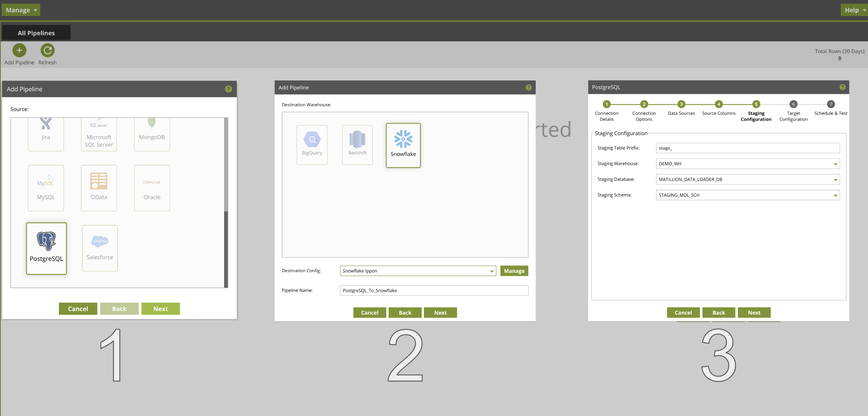
Task: Expand the Destination Config dropdown
Action: (492, 271)
